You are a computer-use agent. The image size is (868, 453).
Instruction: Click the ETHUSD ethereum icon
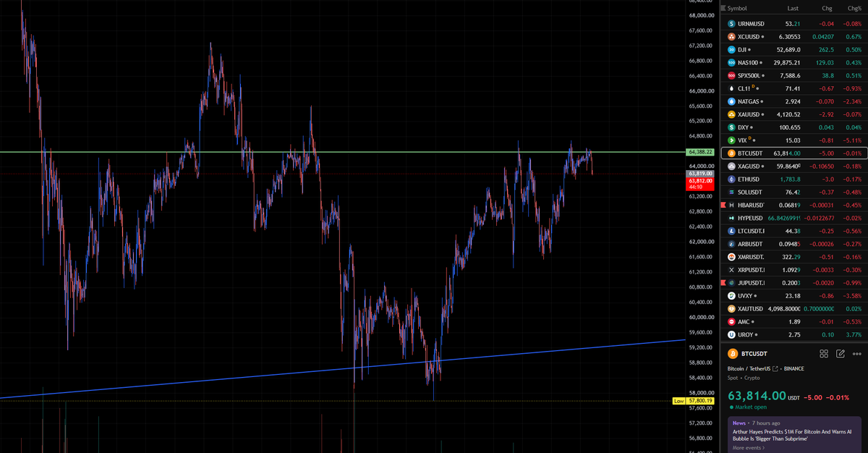click(x=731, y=179)
